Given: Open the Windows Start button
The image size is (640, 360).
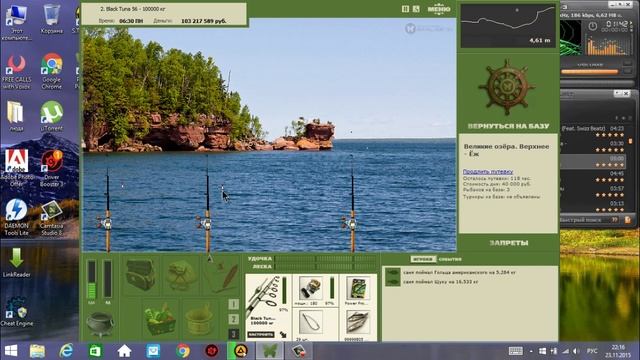Looking at the screenshot, I should tap(11, 351).
